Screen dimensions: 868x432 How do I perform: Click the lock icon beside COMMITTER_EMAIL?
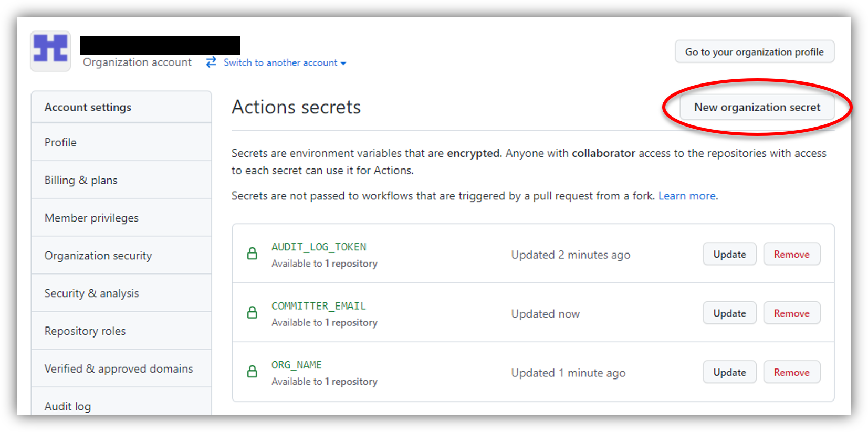click(x=253, y=312)
